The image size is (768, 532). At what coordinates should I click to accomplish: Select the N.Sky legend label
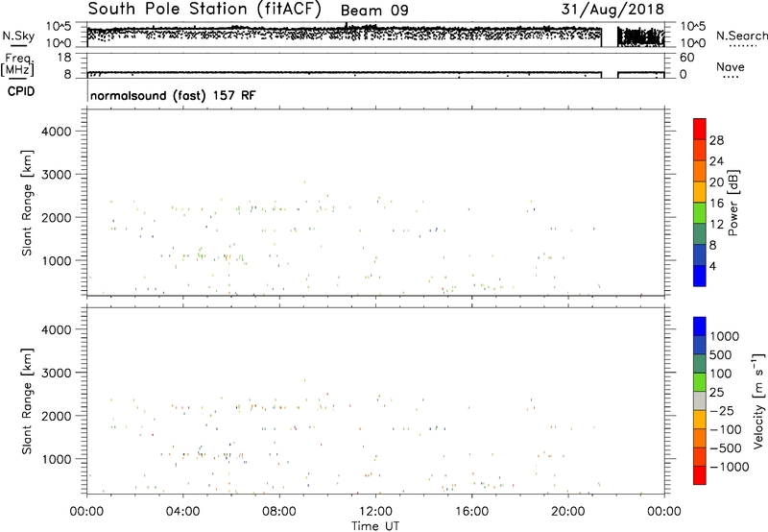tap(18, 36)
